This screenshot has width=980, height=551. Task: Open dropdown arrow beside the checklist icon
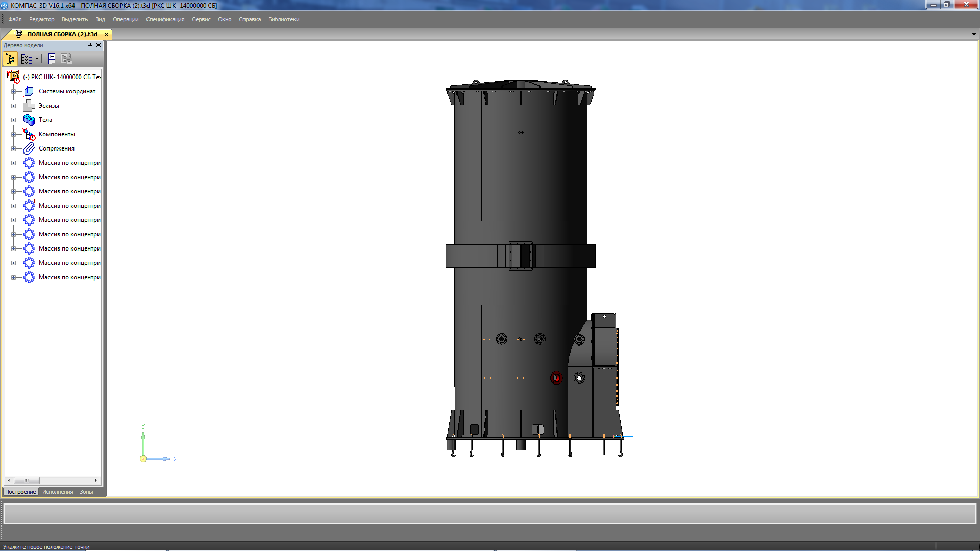click(37, 59)
